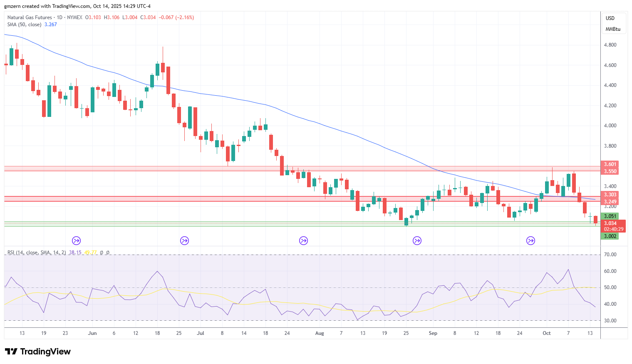Click the open value O3.103

[93, 17]
